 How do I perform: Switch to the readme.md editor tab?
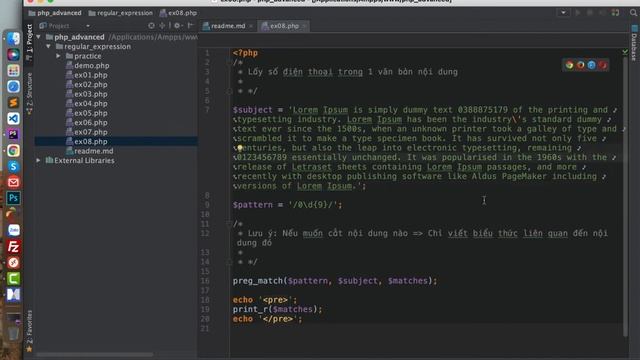(228, 26)
